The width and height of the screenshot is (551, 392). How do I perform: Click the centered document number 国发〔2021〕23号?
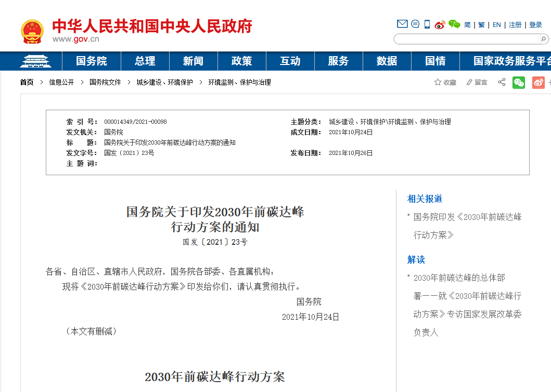[215, 242]
